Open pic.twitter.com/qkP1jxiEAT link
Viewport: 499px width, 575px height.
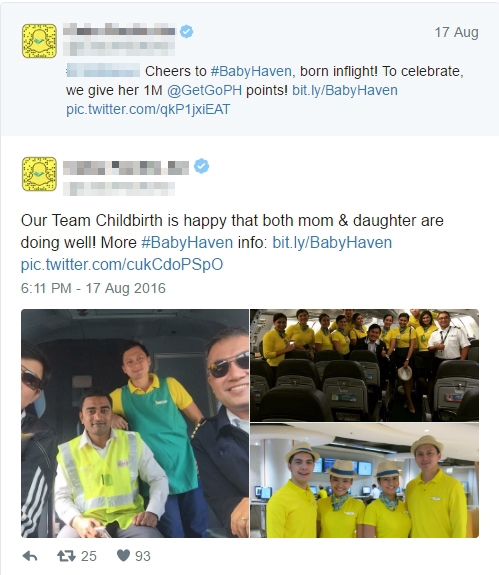pyautogui.click(x=148, y=109)
